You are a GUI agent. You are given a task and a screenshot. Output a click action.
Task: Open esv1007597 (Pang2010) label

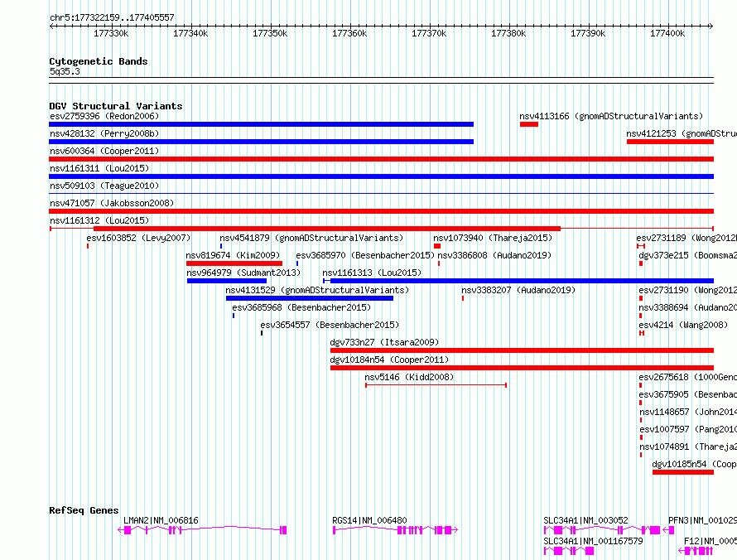[x=688, y=429]
